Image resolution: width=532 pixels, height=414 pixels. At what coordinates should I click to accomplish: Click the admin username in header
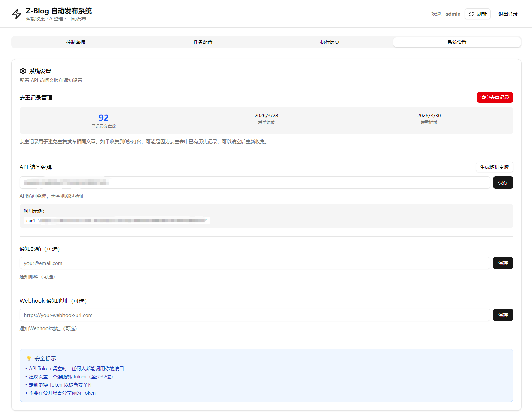453,14
